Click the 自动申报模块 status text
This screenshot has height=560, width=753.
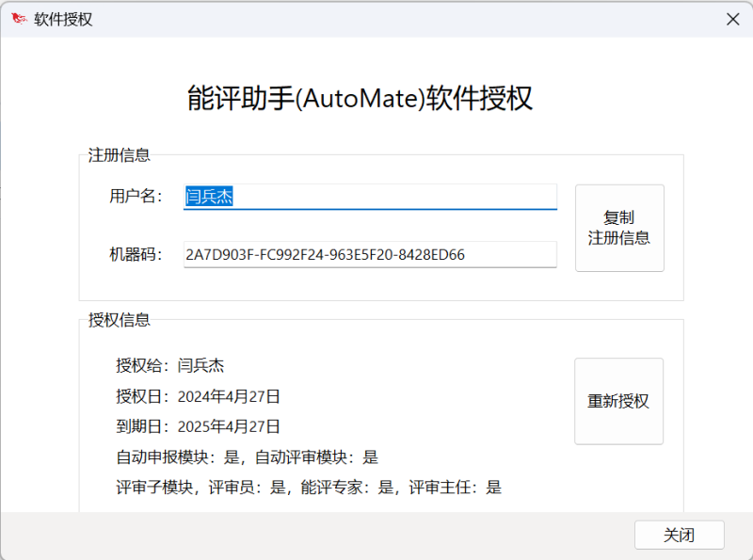pos(180,456)
